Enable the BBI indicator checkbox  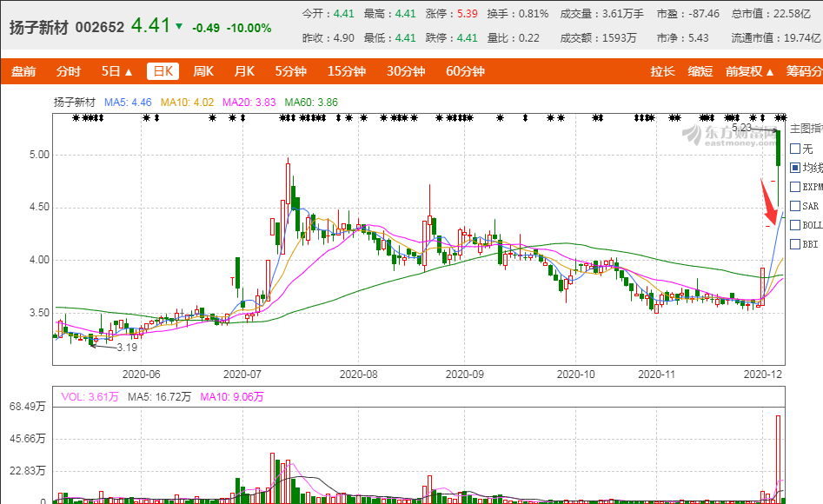pos(795,244)
